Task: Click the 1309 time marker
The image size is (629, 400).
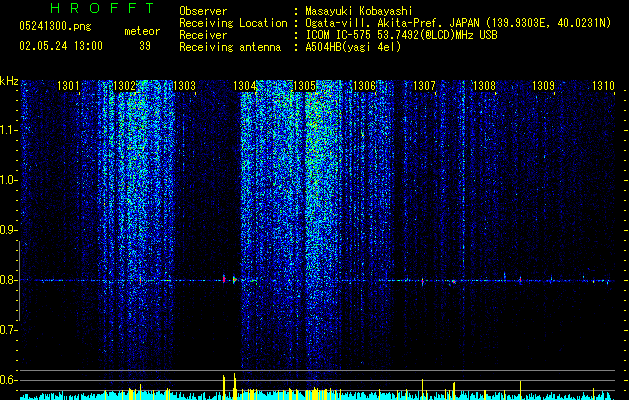Action: [544, 86]
